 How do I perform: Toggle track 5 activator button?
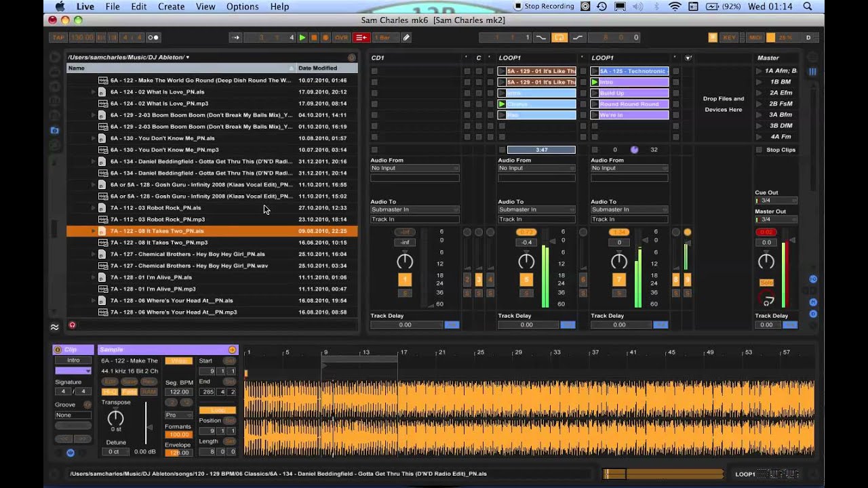[526, 279]
